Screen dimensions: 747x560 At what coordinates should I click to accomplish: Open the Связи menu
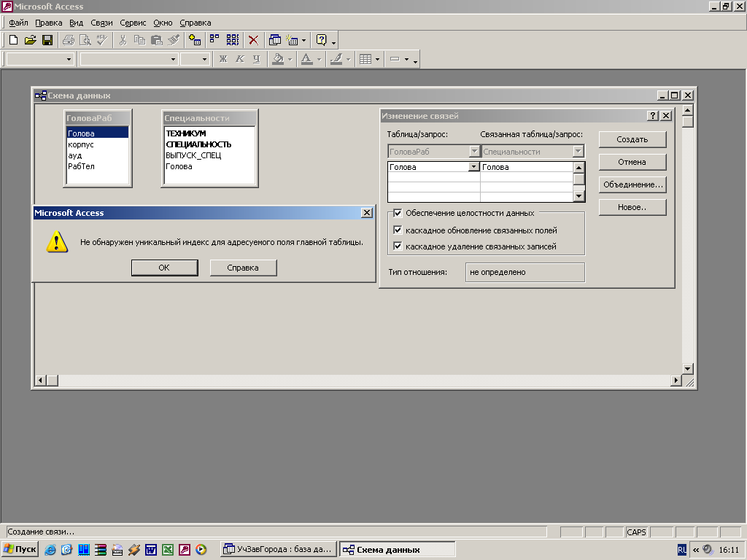(x=102, y=23)
